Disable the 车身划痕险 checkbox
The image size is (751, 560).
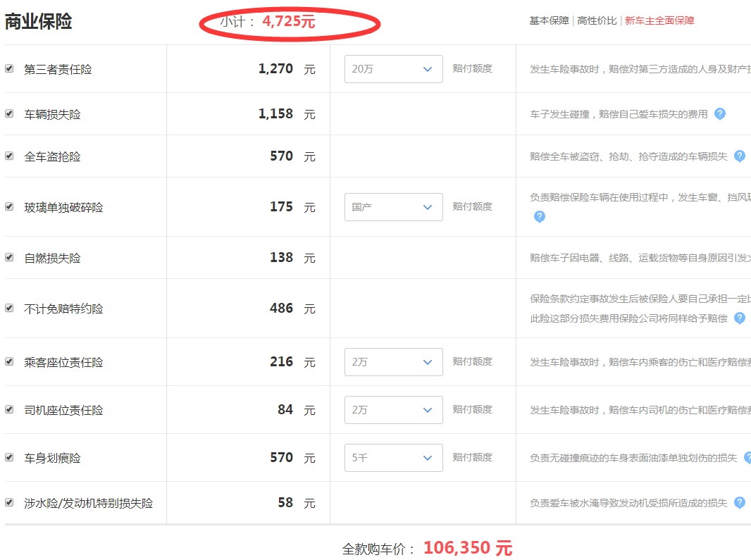(9, 457)
